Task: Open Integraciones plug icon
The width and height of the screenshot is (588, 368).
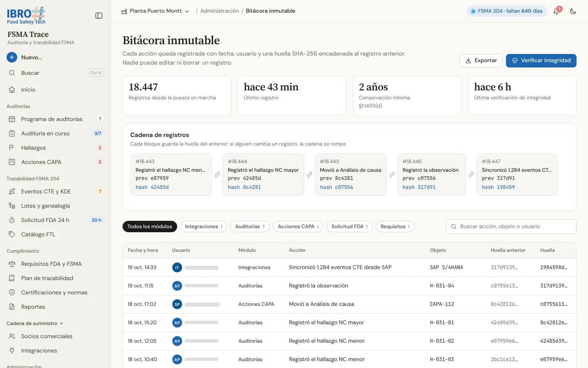Action: pos(12,350)
